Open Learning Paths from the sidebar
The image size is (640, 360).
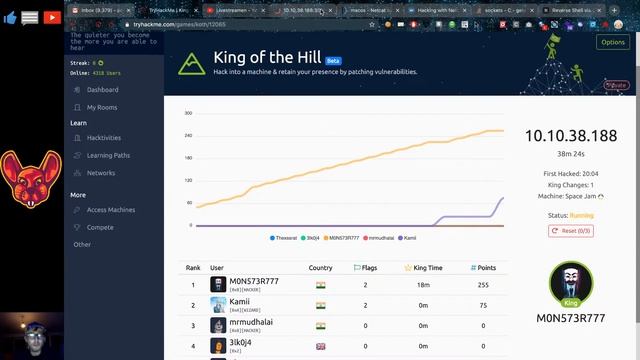coord(108,156)
